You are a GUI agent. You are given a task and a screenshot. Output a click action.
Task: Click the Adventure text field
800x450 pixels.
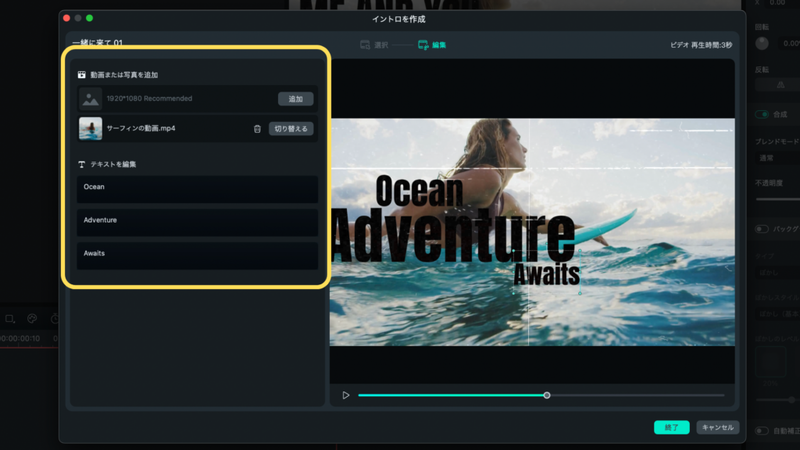(x=197, y=222)
